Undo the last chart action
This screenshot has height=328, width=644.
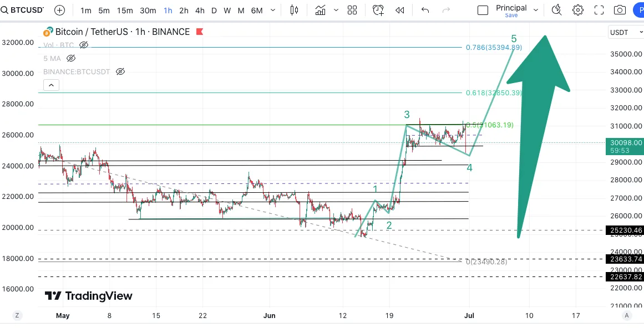click(x=425, y=10)
